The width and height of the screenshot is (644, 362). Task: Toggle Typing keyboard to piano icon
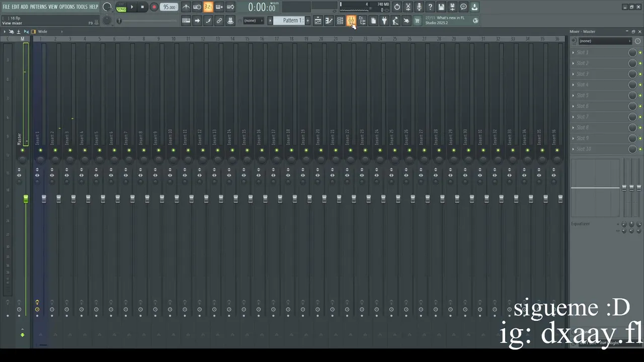pos(186,21)
